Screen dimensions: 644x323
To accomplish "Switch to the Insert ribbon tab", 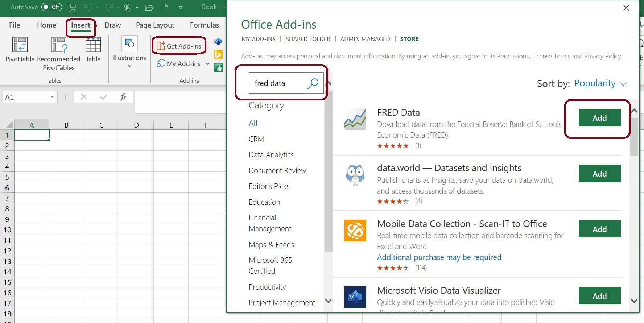I will click(x=80, y=25).
